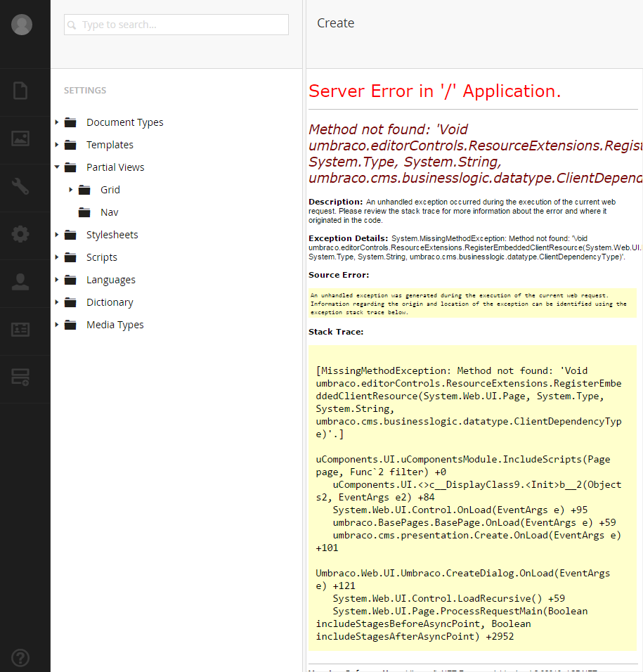Select the Dictionary tree item
Image resolution: width=643 pixels, height=672 pixels.
click(110, 302)
